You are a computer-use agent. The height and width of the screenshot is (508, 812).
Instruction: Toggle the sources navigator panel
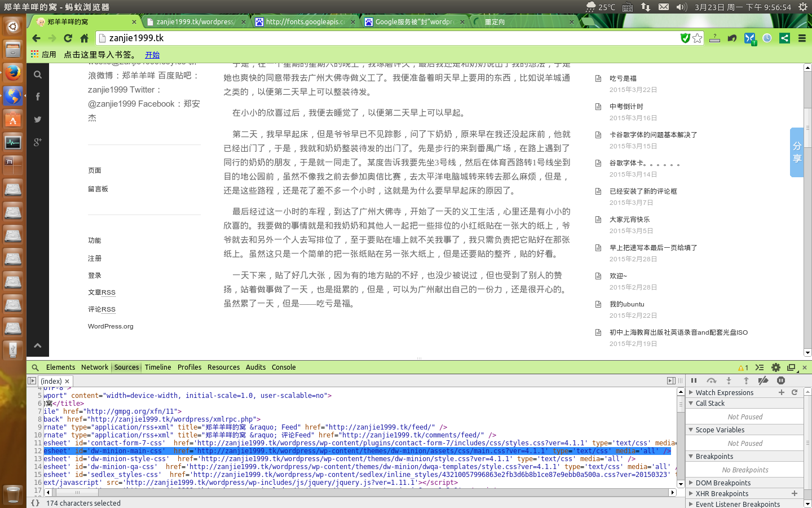pyautogui.click(x=32, y=381)
